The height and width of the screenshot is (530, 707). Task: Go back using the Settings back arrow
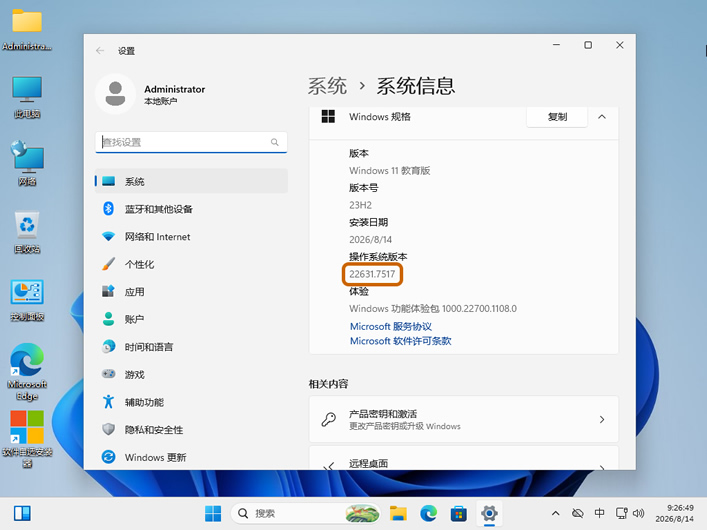tap(100, 51)
